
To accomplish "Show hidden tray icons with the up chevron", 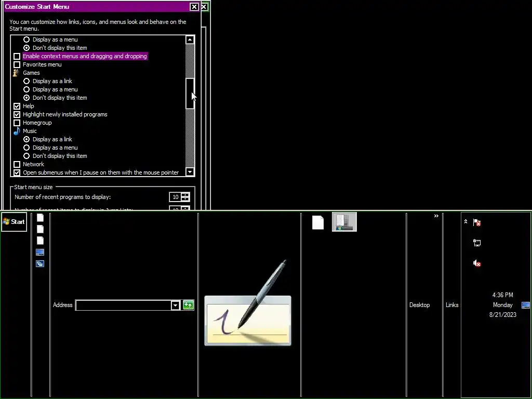I will [465, 221].
